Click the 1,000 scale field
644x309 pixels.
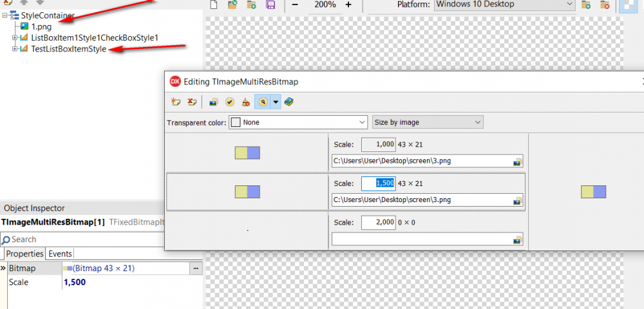pos(378,144)
